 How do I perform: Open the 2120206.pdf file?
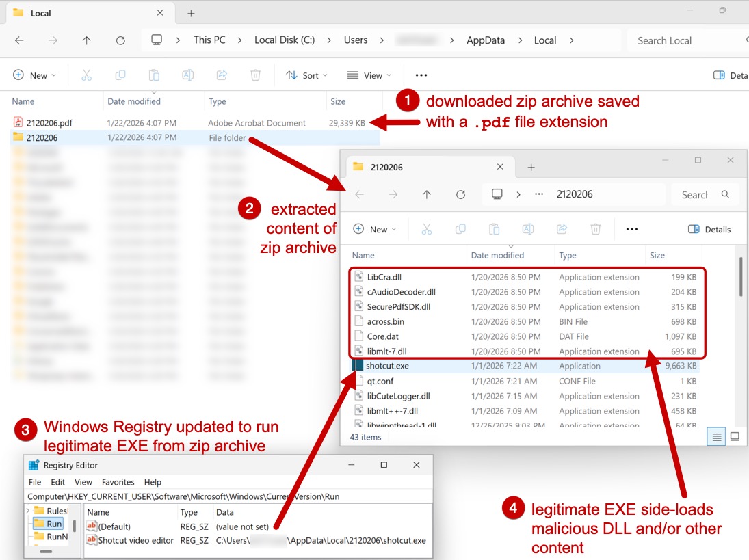tap(49, 123)
